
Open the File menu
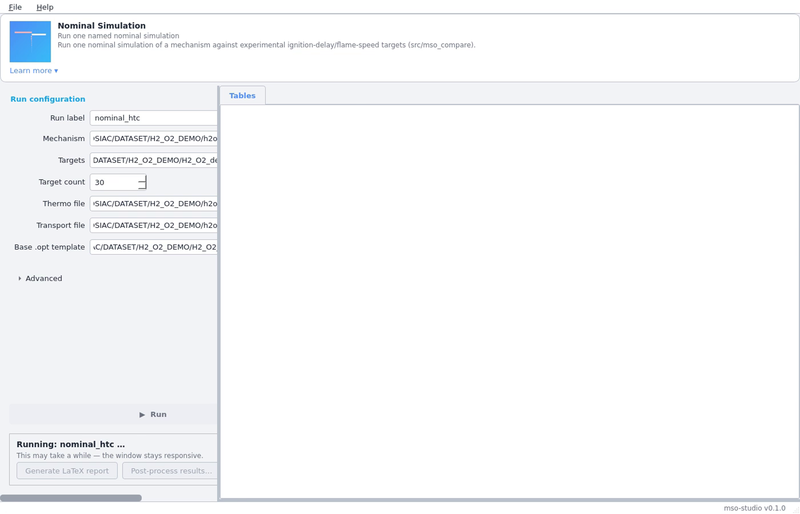(15, 7)
